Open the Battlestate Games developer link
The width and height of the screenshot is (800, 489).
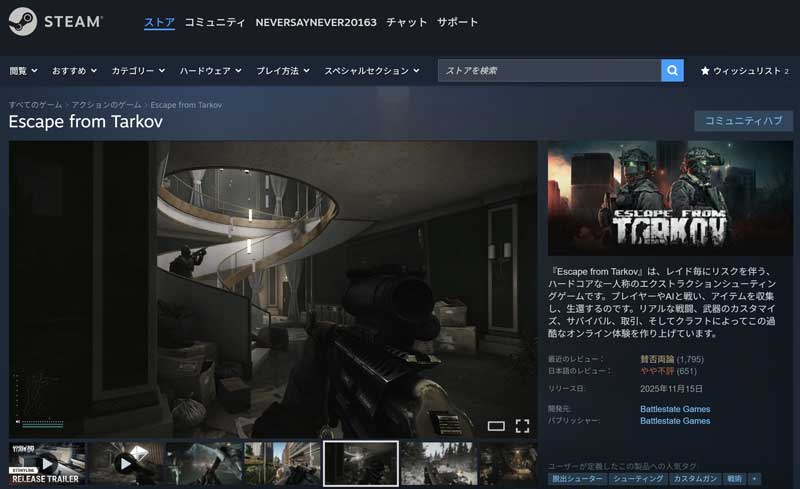tap(675, 409)
